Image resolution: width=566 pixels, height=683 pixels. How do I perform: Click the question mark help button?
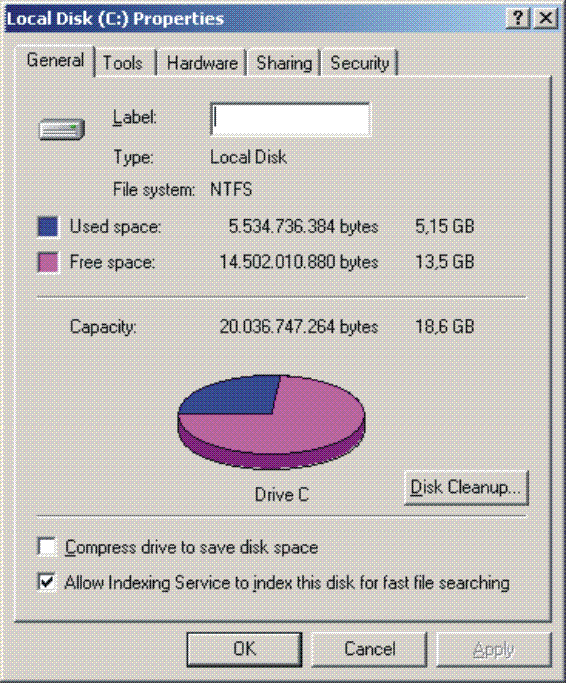tap(518, 18)
